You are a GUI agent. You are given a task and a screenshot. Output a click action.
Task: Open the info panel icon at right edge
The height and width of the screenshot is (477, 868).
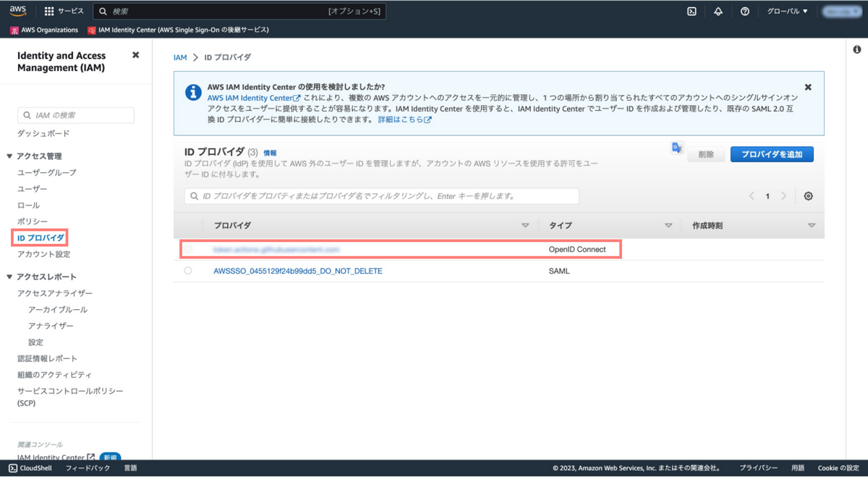[x=857, y=50]
